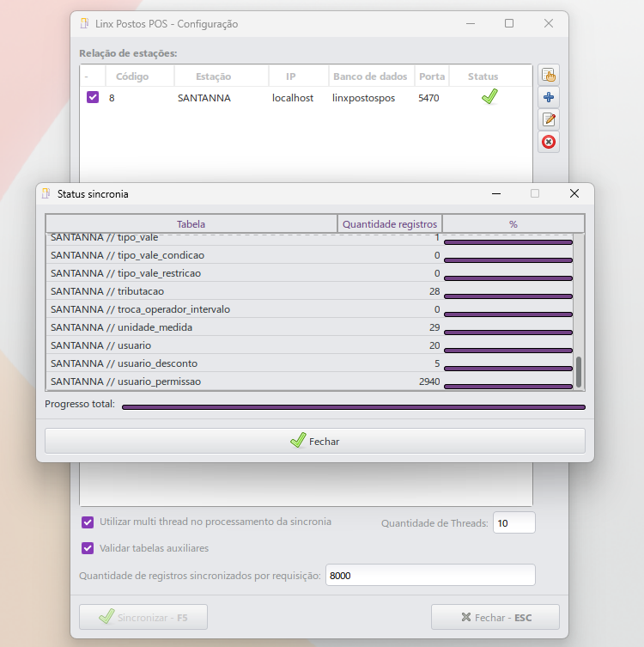Click the green status checkmark for SANTANNA

[489, 97]
